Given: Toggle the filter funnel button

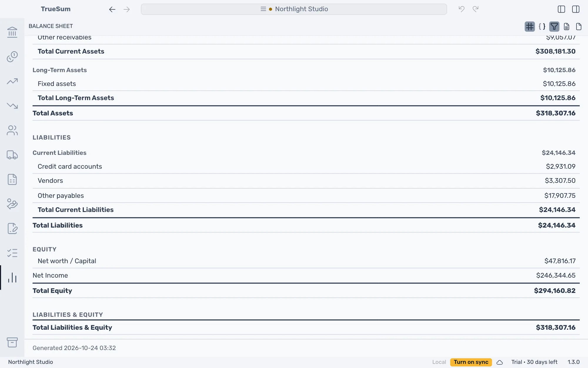Looking at the screenshot, I should pos(554,27).
